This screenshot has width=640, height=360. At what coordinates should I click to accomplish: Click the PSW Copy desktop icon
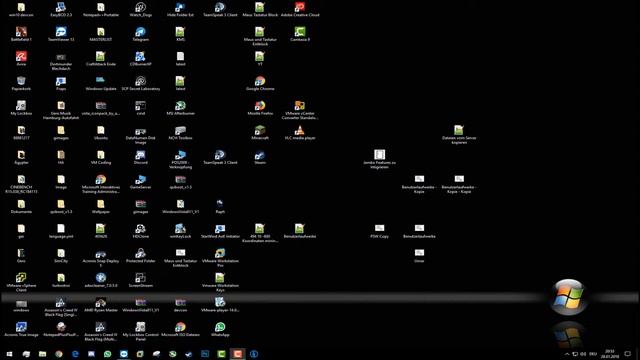pos(380,231)
